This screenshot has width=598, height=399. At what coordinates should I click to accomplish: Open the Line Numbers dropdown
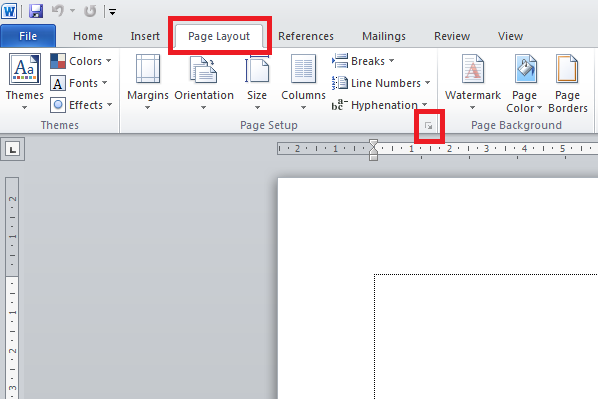pos(381,83)
